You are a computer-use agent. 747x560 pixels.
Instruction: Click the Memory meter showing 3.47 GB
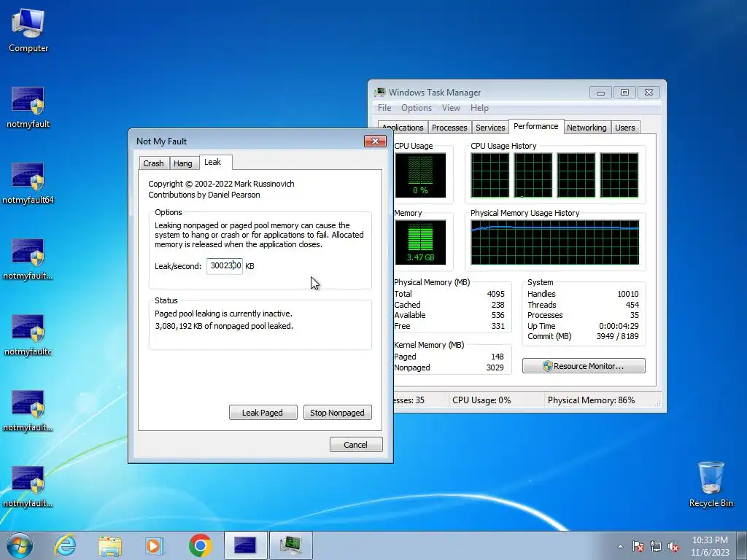click(x=420, y=242)
